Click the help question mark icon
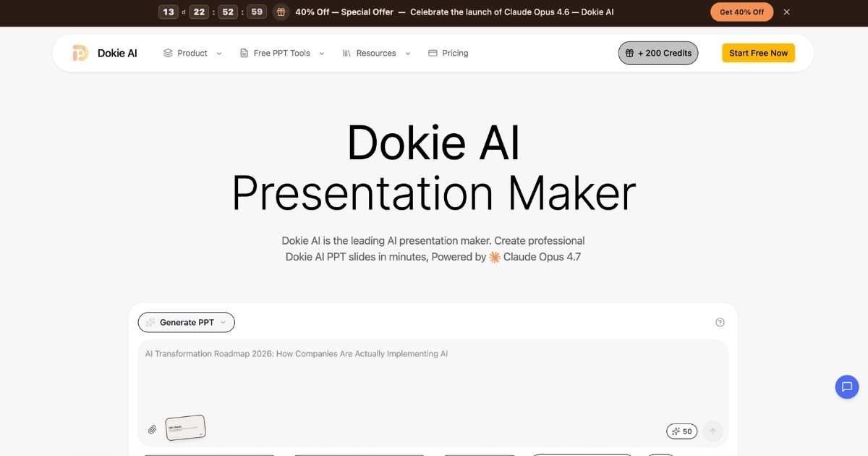This screenshot has width=868, height=456. coord(720,322)
